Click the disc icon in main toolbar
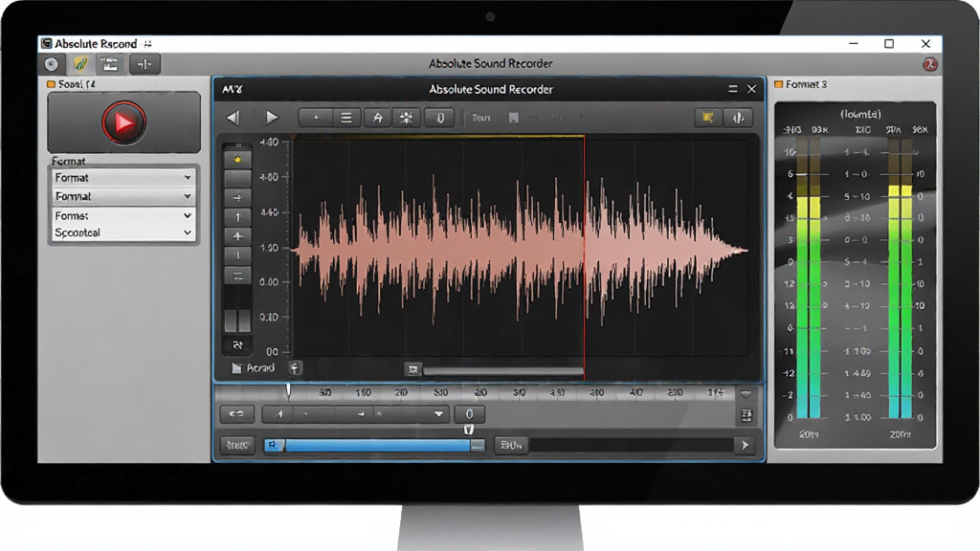The height and width of the screenshot is (551, 980). coord(52,64)
